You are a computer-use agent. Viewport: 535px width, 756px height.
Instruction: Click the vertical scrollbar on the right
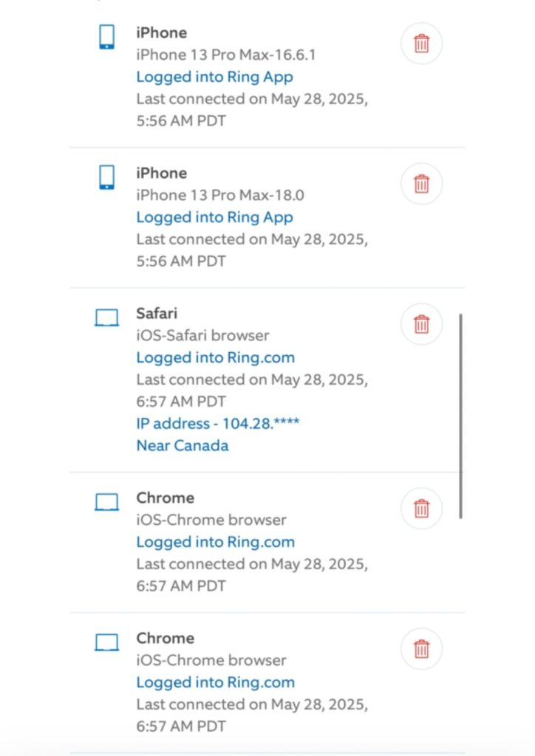[x=461, y=415]
